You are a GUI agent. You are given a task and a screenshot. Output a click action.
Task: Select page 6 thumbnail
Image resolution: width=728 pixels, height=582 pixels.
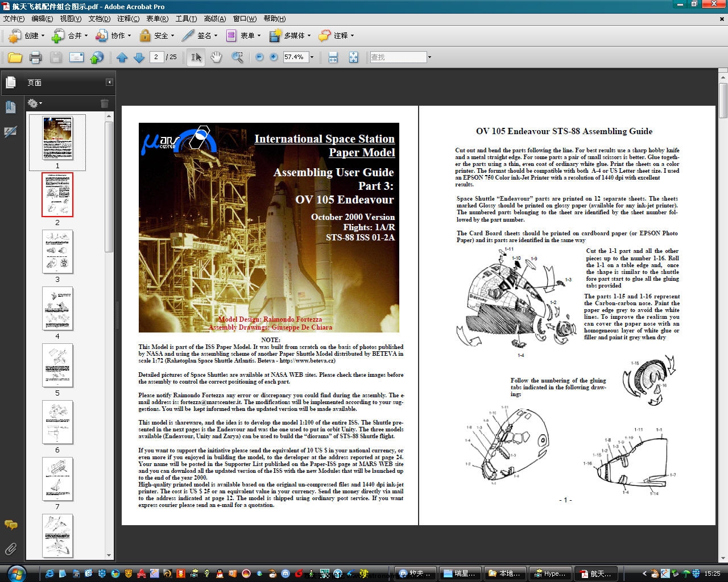(x=57, y=422)
